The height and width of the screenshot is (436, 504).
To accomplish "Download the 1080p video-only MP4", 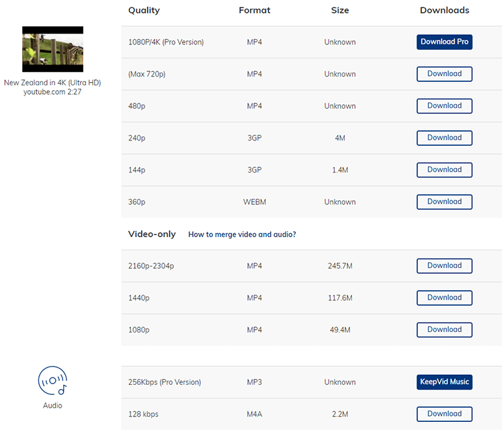I will (x=444, y=330).
